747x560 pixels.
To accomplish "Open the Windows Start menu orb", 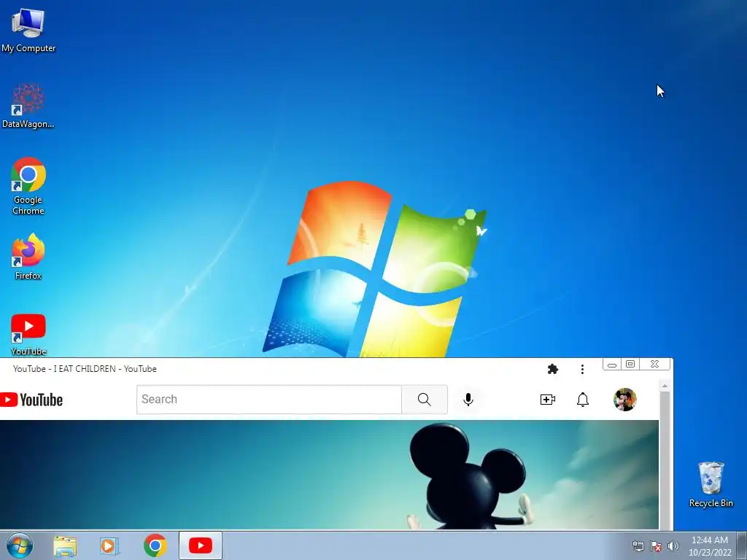I will tap(20, 545).
